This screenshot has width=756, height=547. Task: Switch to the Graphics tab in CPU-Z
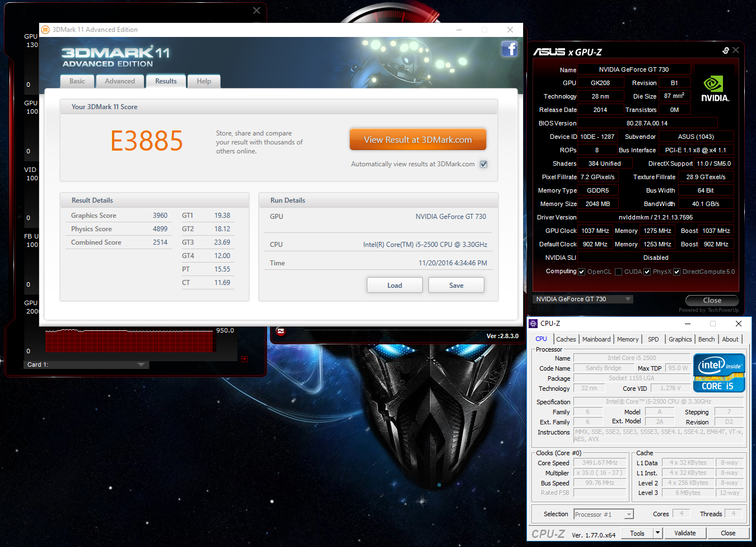tap(680, 339)
